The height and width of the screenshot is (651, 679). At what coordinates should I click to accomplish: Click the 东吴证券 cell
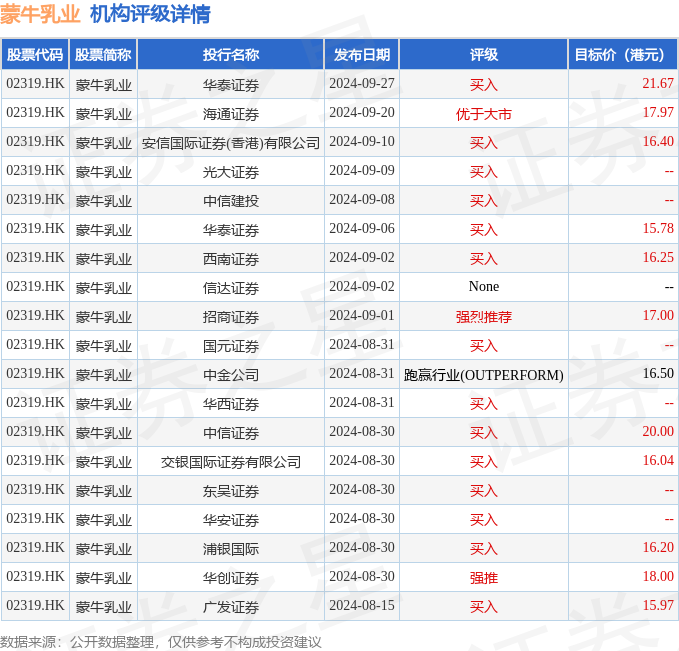tap(231, 491)
